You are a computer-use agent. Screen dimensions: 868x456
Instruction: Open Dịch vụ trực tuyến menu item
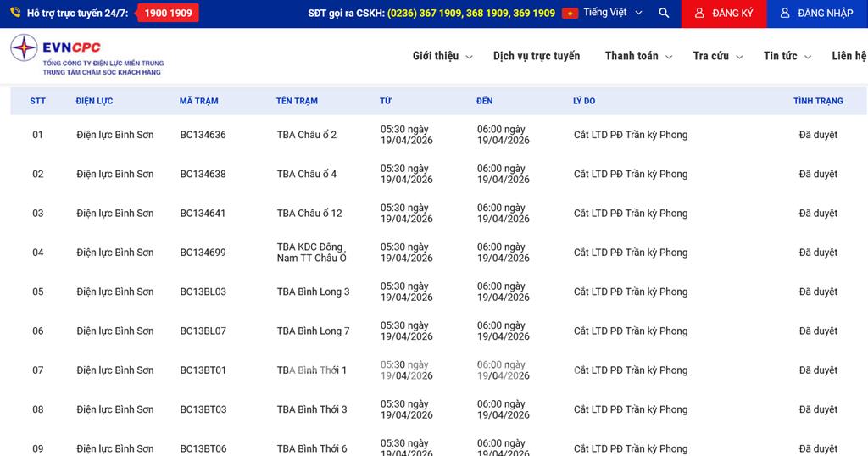537,56
